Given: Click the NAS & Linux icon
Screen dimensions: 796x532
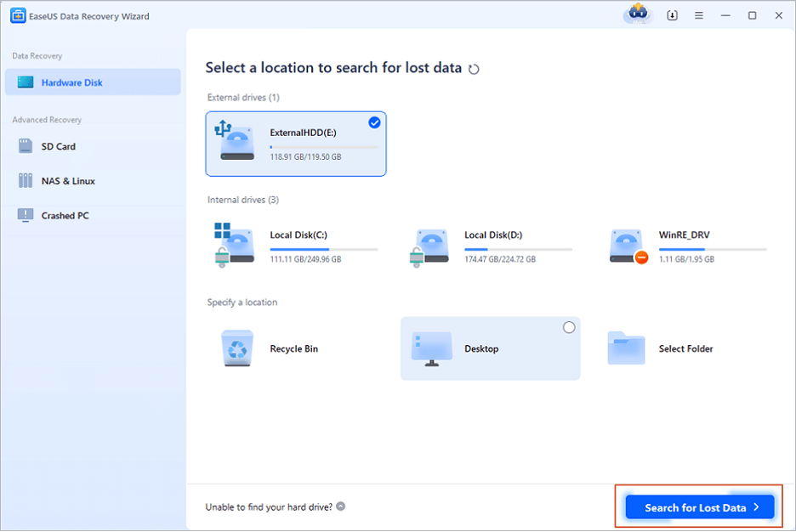Looking at the screenshot, I should pos(26,180).
